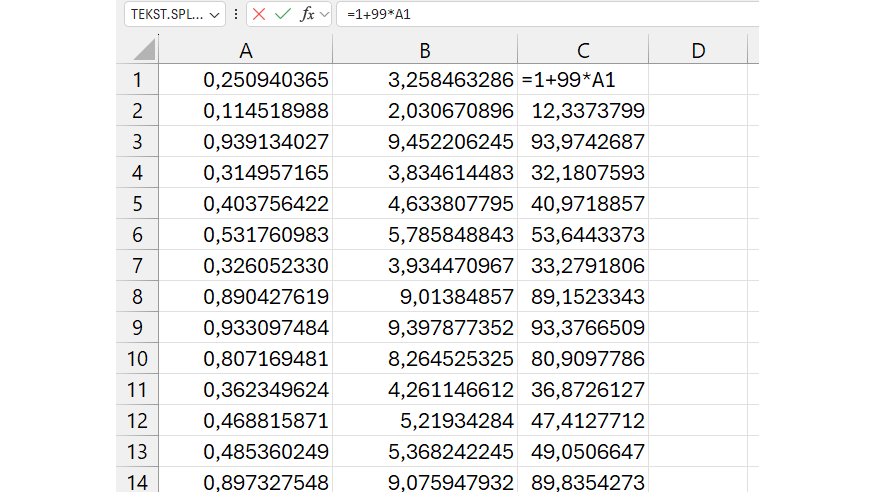This screenshot has height=492, width=875.
Task: Click cell A5 with 0,403756422
Action: (246, 204)
